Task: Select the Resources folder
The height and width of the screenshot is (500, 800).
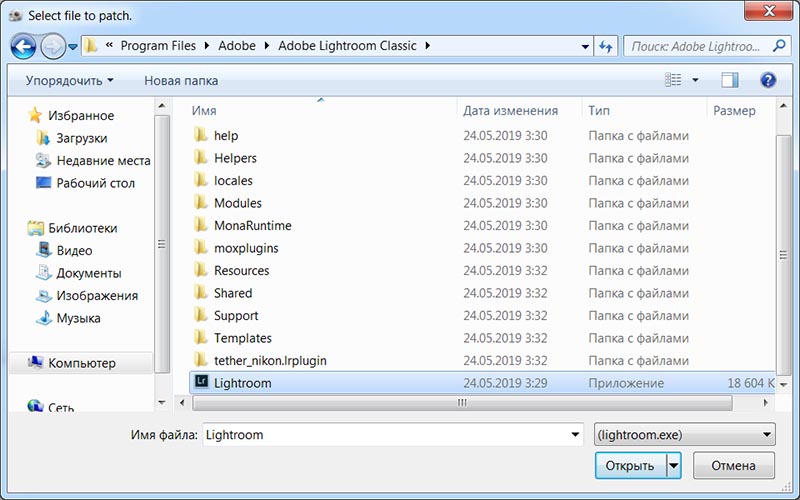Action: (241, 270)
